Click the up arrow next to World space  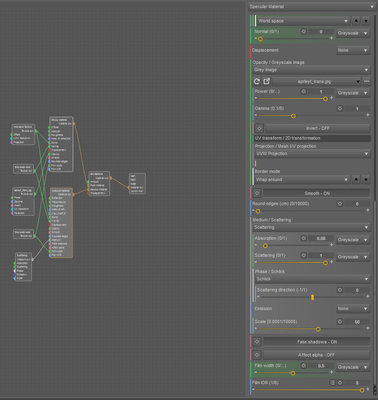356,21
